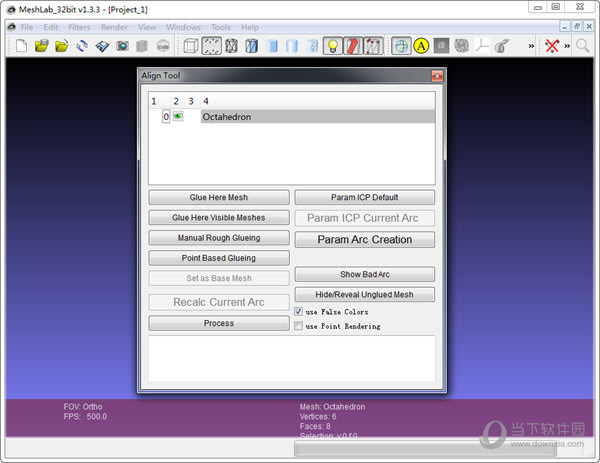Click the Process button

pos(219,323)
